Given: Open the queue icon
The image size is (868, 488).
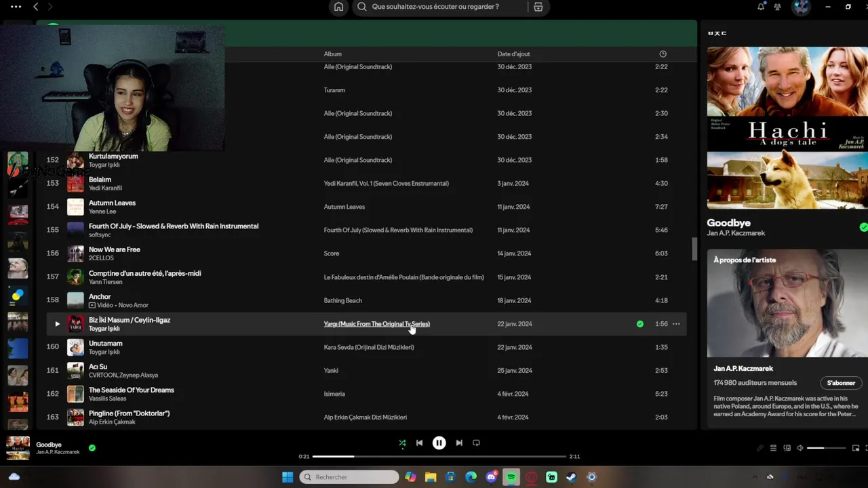Looking at the screenshot, I should click(x=773, y=448).
